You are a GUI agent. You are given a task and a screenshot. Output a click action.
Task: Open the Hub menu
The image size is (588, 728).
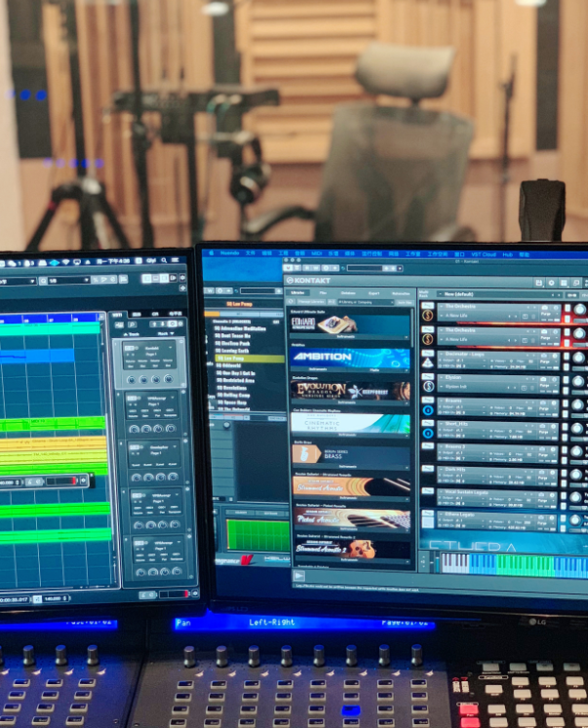coord(508,254)
